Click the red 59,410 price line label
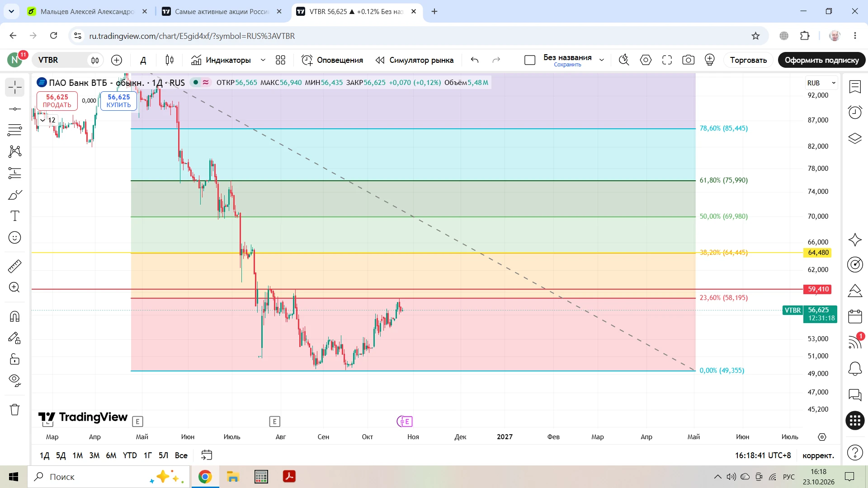Viewport: 868px width, 488px height. pos(818,289)
